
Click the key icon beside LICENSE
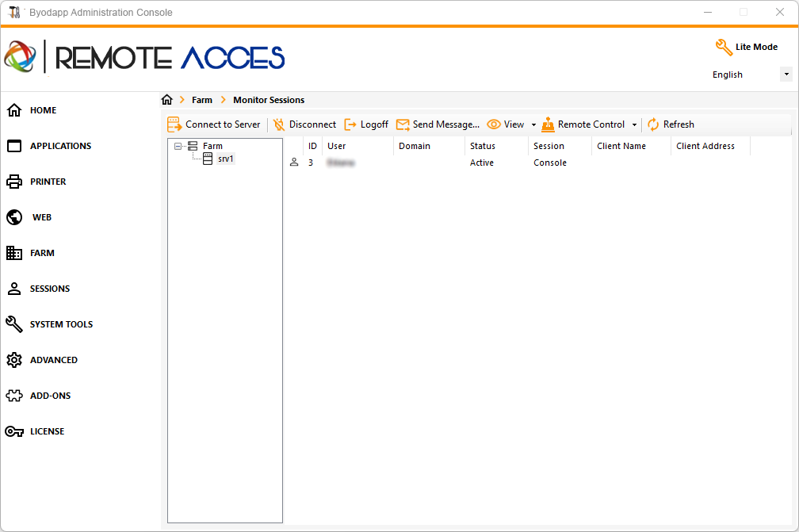point(14,431)
